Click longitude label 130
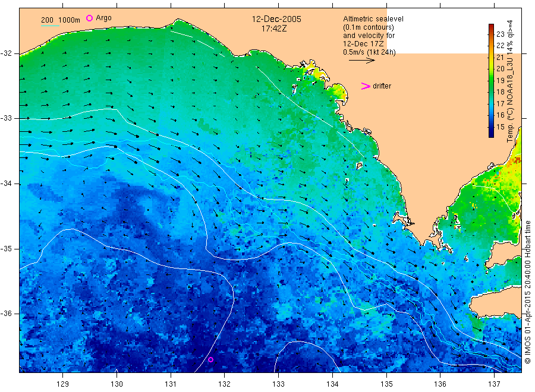 point(117,384)
